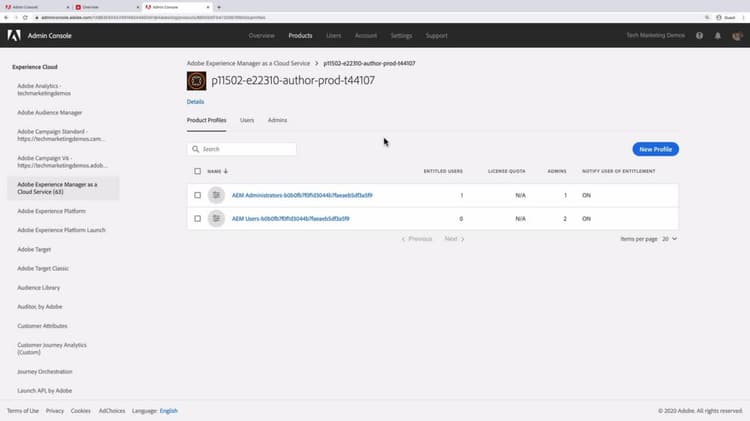The height and width of the screenshot is (421, 750).
Task: Change language via English link
Action: point(168,411)
